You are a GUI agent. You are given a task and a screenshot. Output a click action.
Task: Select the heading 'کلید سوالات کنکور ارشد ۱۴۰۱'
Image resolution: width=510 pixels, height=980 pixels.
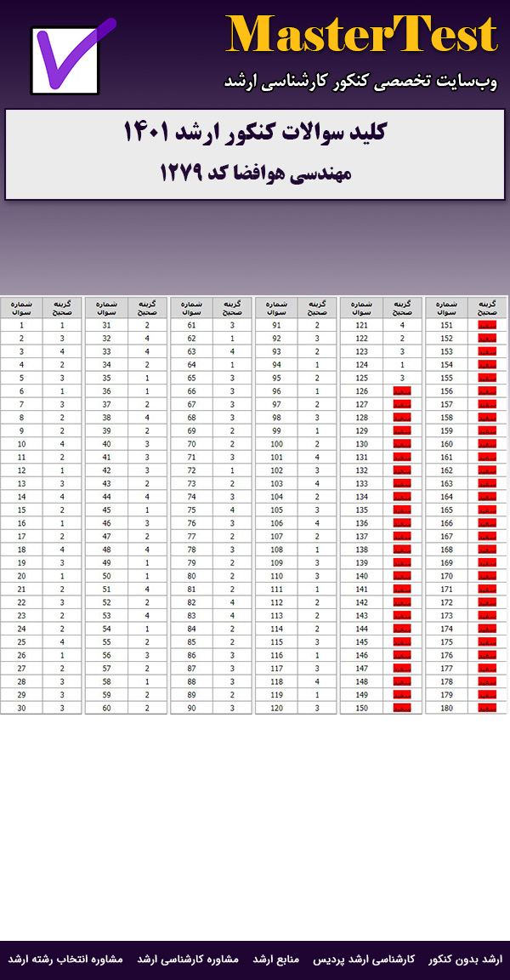[x=255, y=134]
